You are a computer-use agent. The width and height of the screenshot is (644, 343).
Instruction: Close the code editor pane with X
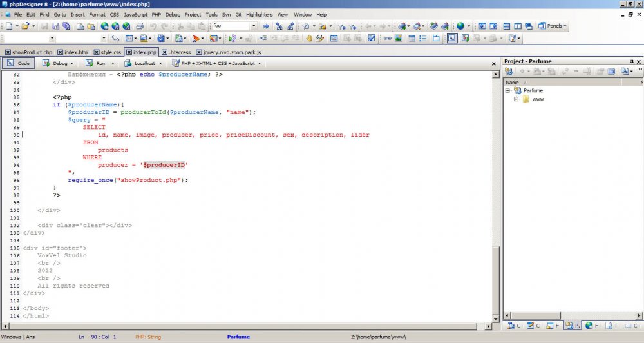[x=494, y=64]
